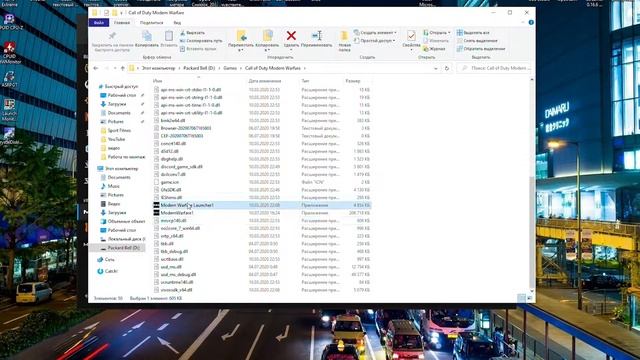This screenshot has width=640, height=360.
Task: Click Games in the address path
Action: click(230, 68)
